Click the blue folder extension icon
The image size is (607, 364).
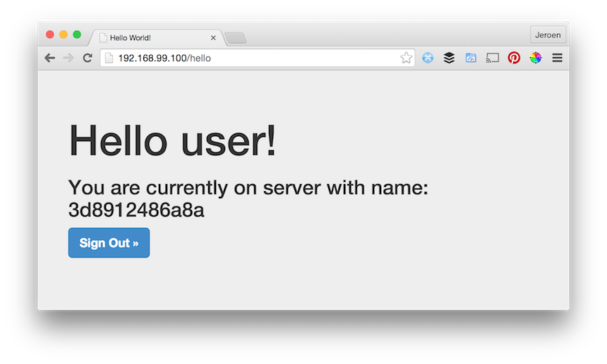[471, 58]
